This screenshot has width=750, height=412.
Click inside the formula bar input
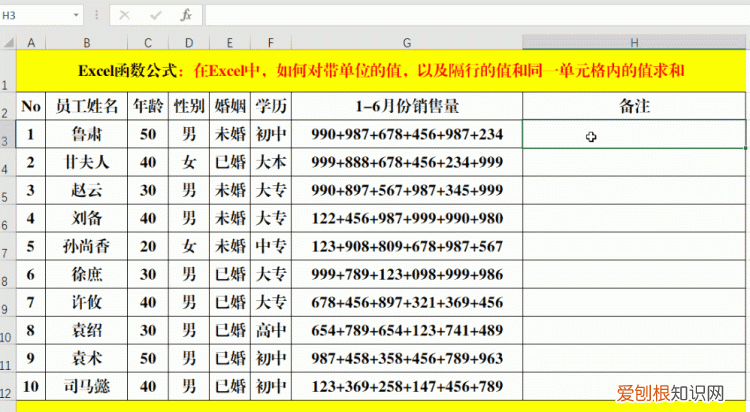click(470, 16)
